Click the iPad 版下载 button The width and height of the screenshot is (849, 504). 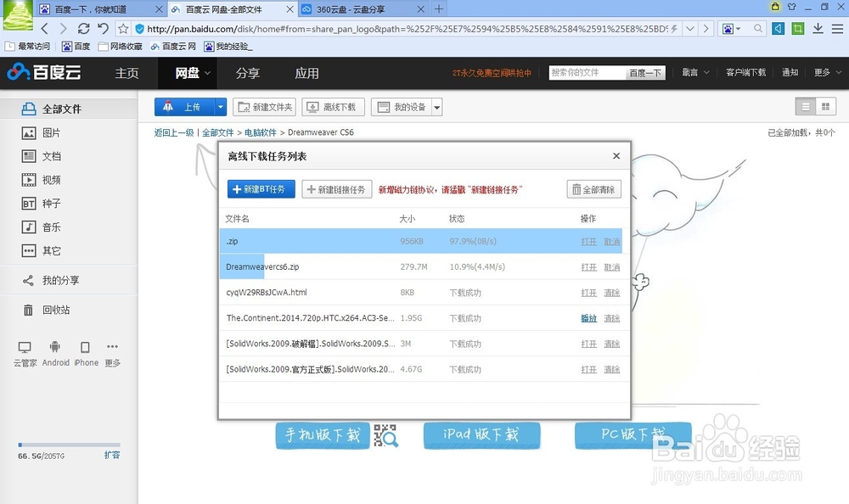pyautogui.click(x=481, y=434)
